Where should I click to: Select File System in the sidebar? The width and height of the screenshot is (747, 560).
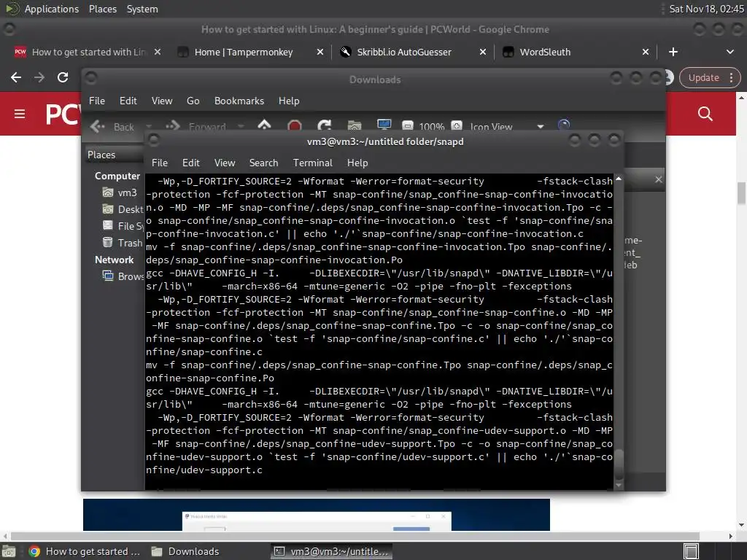(123, 226)
